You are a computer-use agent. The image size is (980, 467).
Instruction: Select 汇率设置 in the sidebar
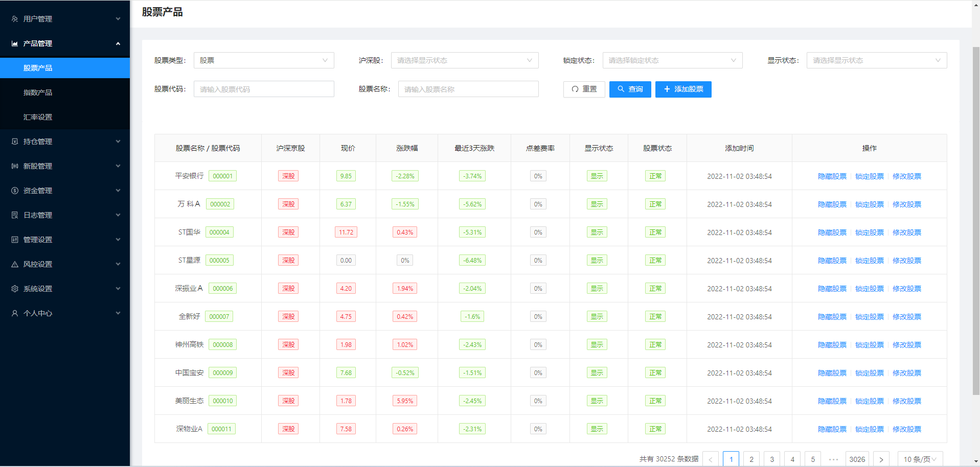pos(65,117)
